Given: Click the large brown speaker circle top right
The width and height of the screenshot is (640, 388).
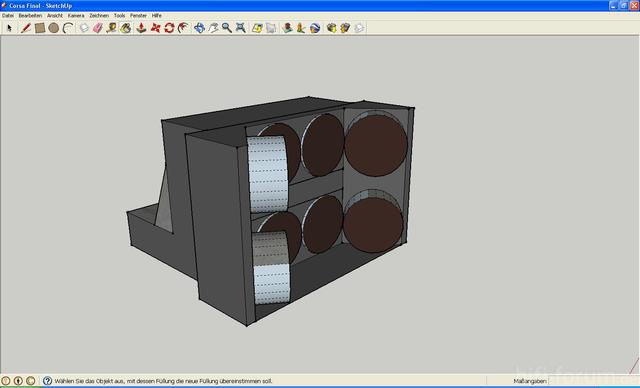Looking at the screenshot, I should tap(376, 145).
